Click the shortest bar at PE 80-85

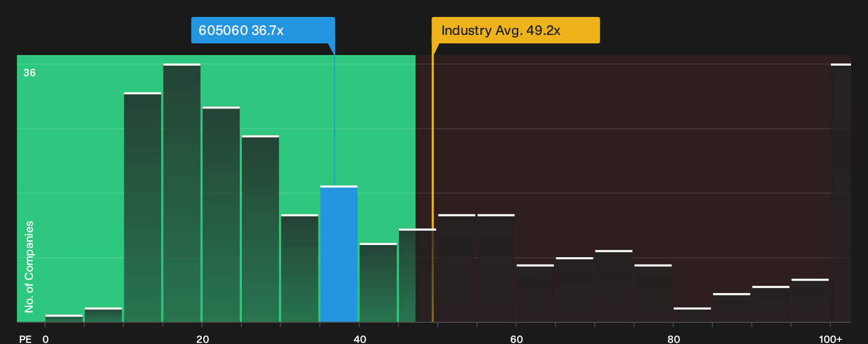692,315
